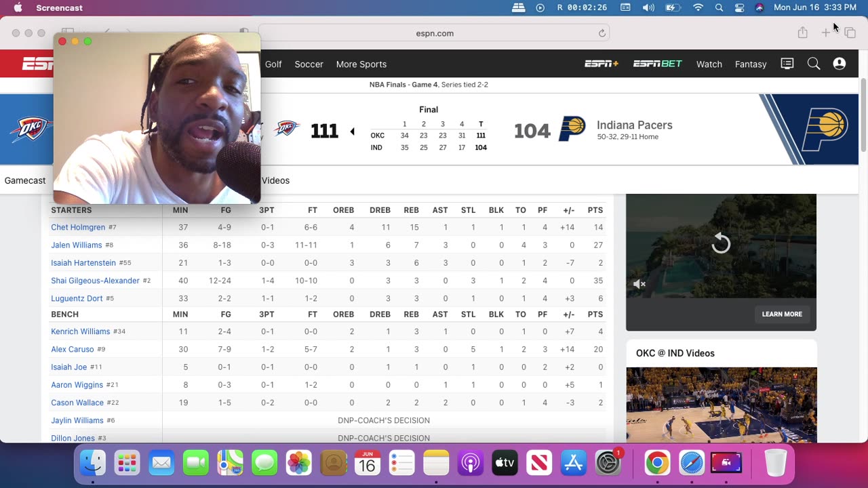Open Shai Gilgeous-Alexander player page
The width and height of the screenshot is (868, 488).
(x=95, y=281)
